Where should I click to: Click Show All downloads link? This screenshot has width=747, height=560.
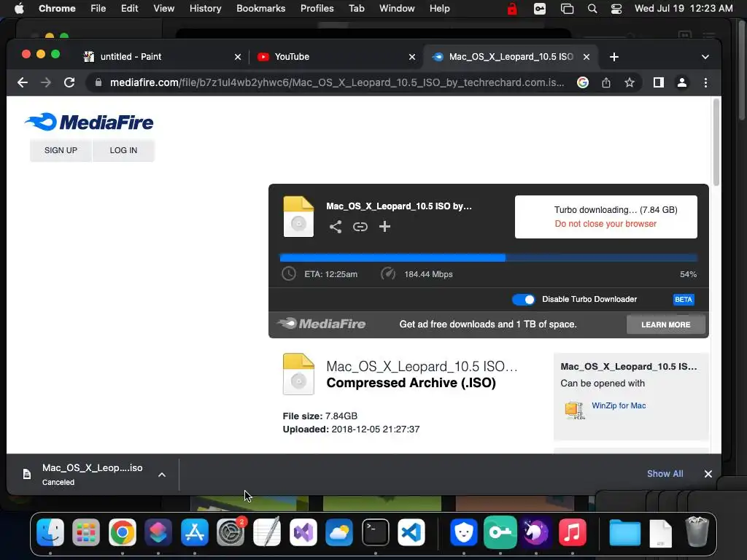(x=665, y=474)
